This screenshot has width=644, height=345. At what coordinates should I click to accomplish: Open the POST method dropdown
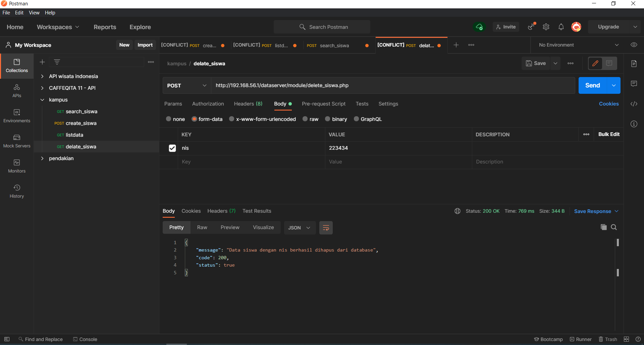point(187,85)
